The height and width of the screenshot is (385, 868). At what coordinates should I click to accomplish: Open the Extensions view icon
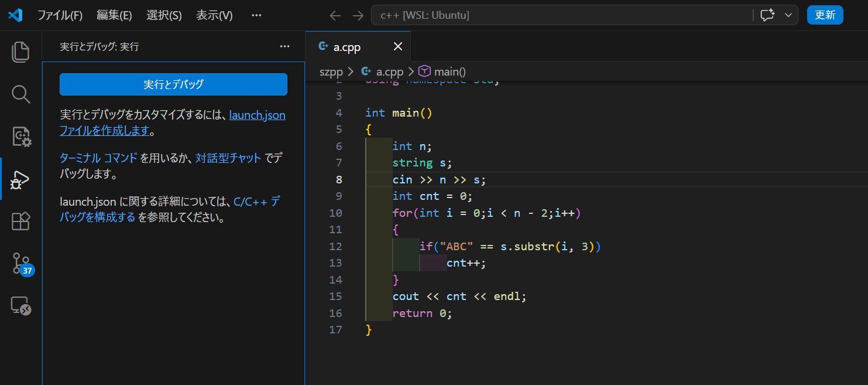coord(21,222)
